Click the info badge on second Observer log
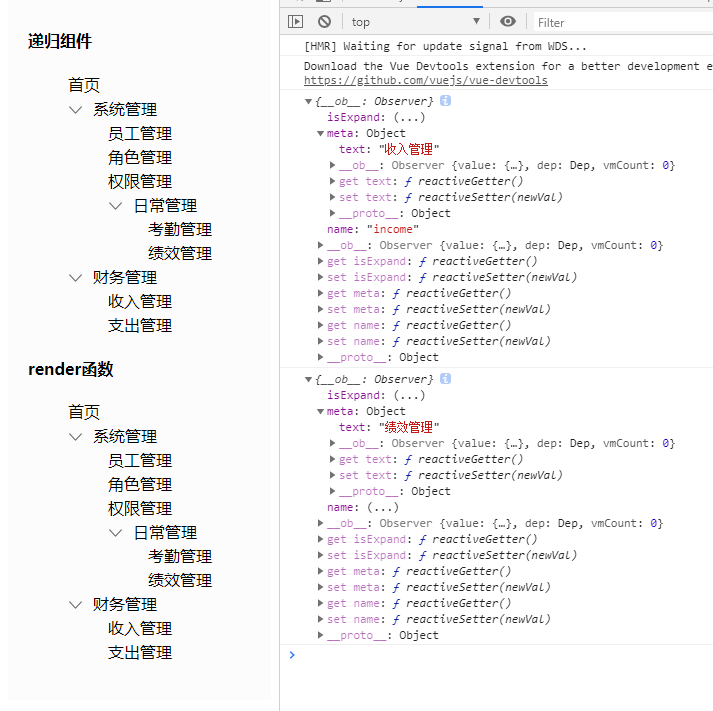713x711 pixels. (x=446, y=379)
